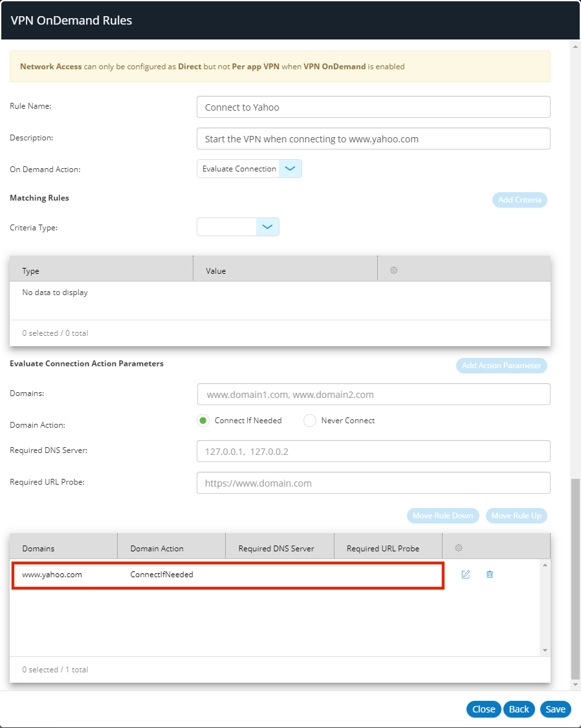This screenshot has width=581, height=728.
Task: Delete the www.yahoo.com domain rule
Action: 490,575
